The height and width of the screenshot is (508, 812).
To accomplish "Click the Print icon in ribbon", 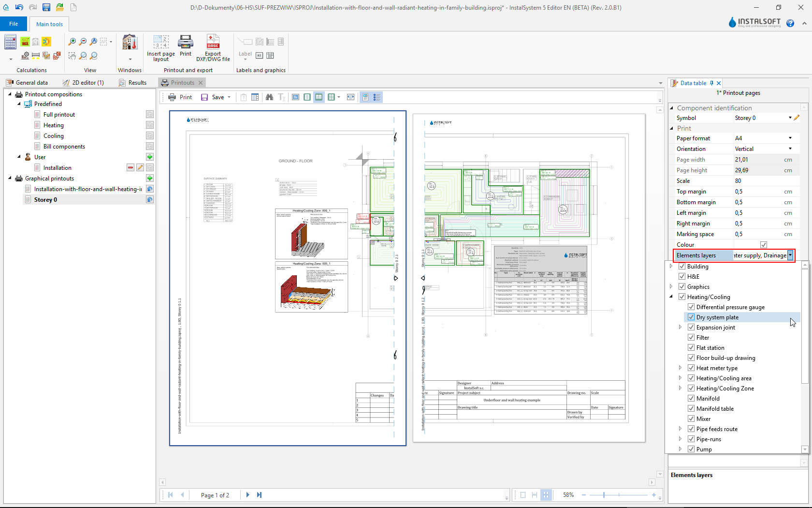I will point(186,43).
